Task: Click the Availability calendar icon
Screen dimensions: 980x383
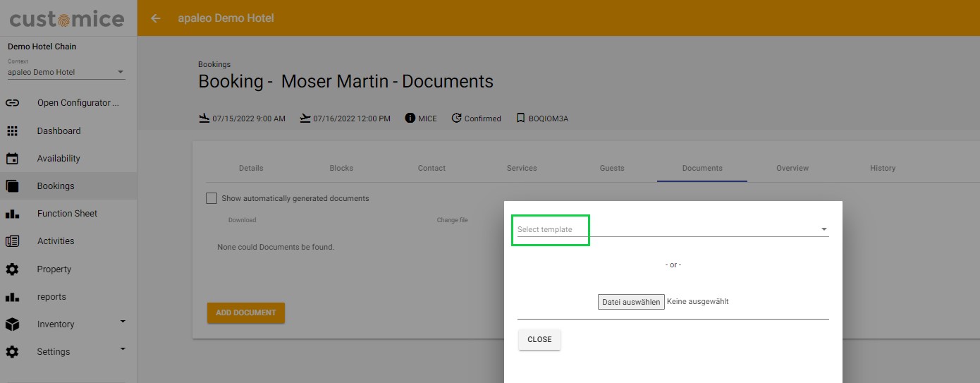Action: click(x=12, y=159)
